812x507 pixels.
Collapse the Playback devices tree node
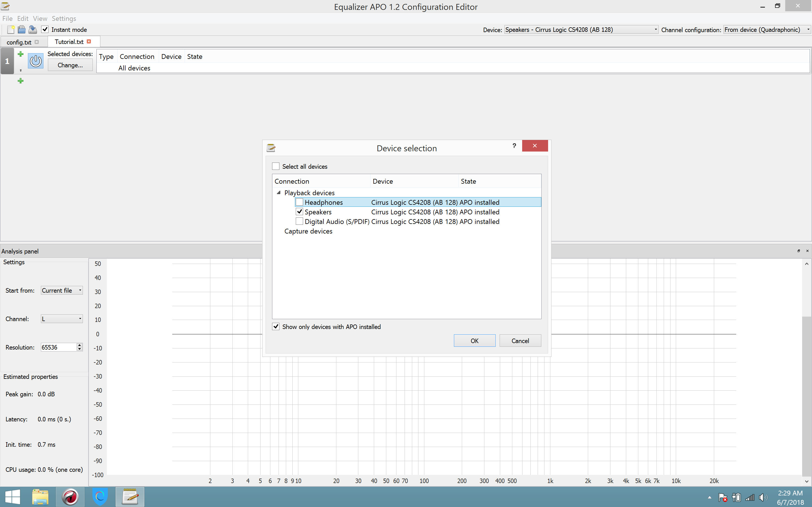[x=279, y=193]
